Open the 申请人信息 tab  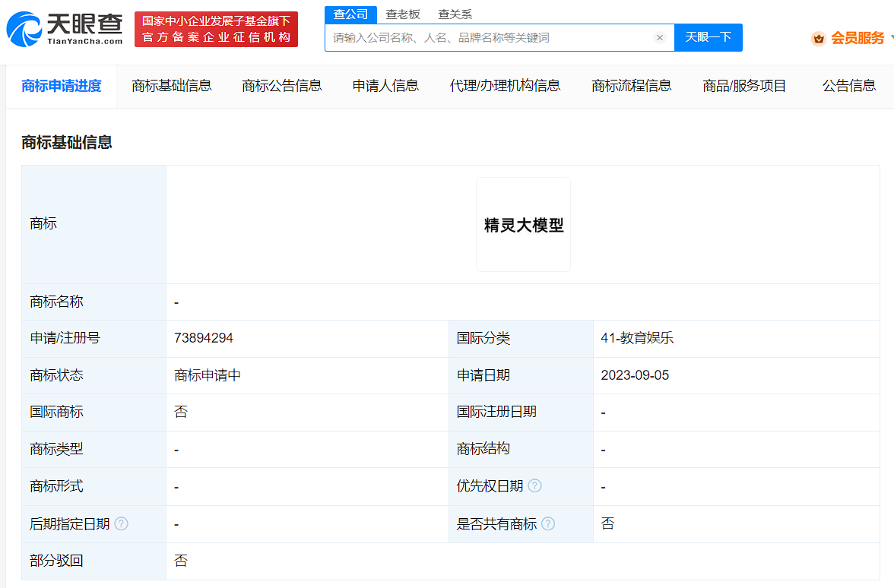tap(385, 86)
